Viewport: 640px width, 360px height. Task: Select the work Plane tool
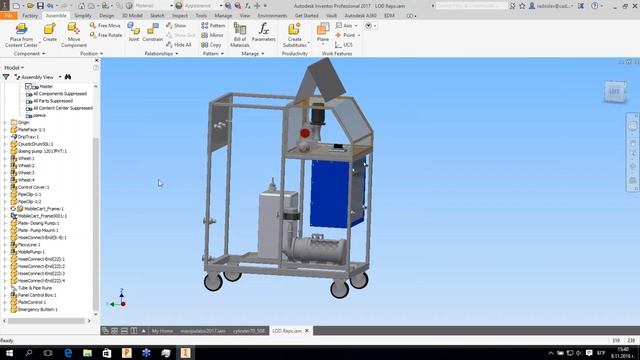[322, 32]
